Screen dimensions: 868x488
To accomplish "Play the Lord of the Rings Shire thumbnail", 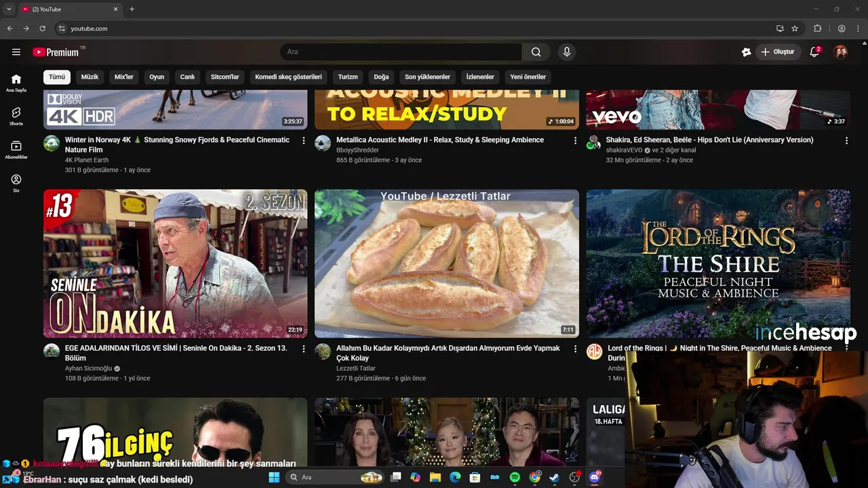I will pos(718,264).
